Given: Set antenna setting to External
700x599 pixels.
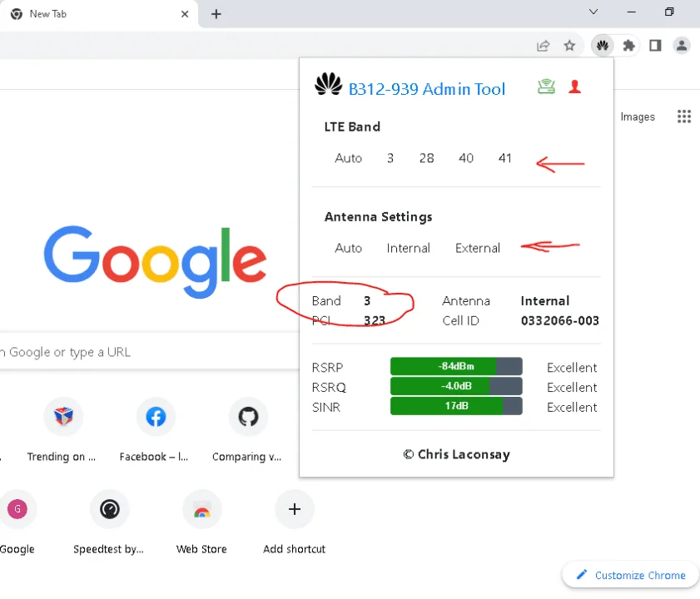Looking at the screenshot, I should [477, 248].
